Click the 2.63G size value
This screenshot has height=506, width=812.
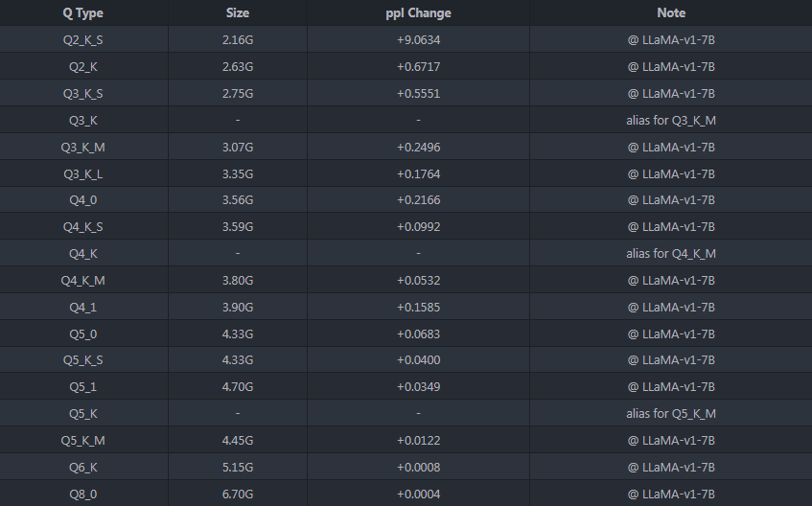point(237,67)
